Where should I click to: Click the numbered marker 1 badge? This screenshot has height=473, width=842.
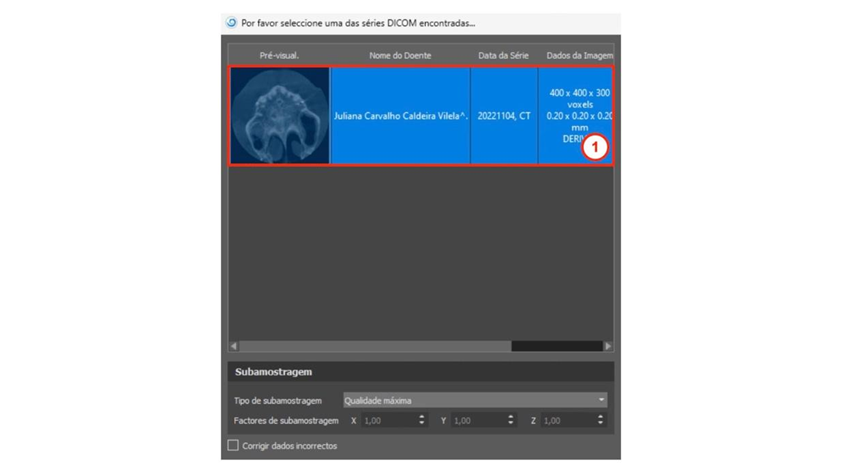pos(595,147)
